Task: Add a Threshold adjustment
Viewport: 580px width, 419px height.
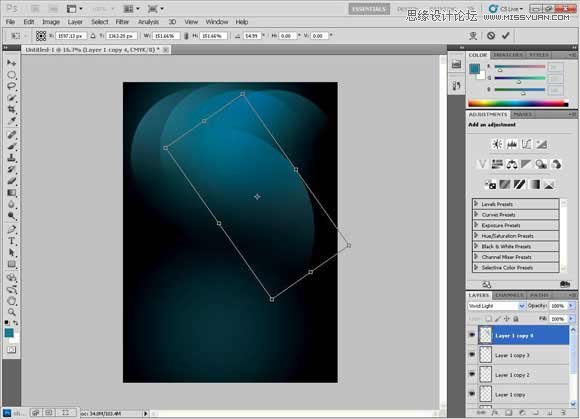Action: pyautogui.click(x=519, y=184)
